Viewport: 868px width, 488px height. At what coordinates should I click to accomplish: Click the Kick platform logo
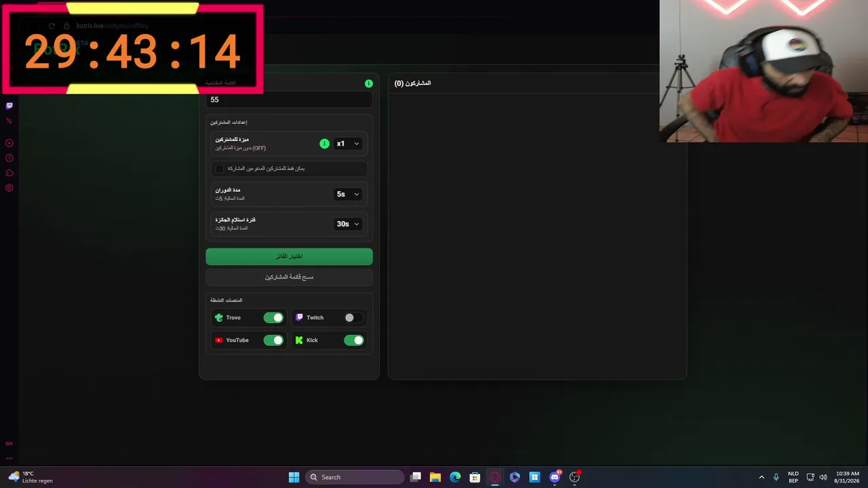pyautogui.click(x=299, y=340)
